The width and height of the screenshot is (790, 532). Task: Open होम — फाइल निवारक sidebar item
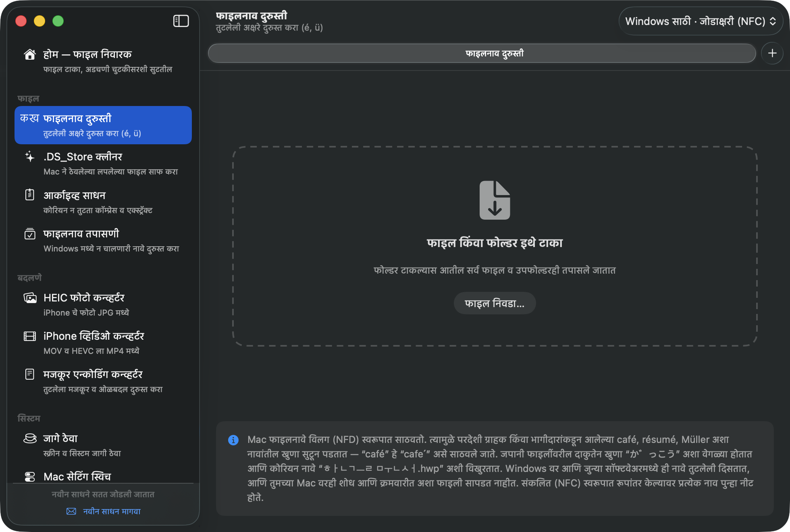103,61
